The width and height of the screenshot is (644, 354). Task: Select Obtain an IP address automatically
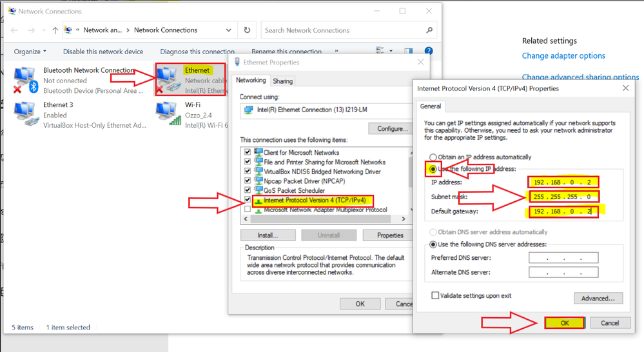pos(433,157)
